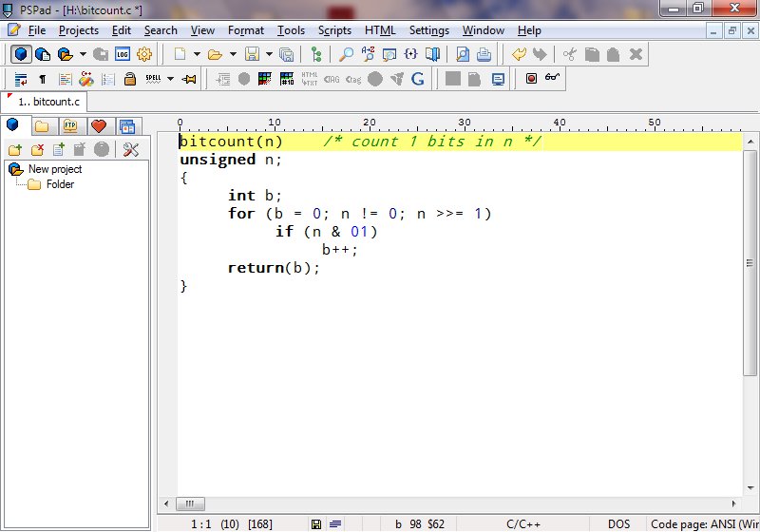
Task: Click the status bar save disk icon
Action: 316,523
